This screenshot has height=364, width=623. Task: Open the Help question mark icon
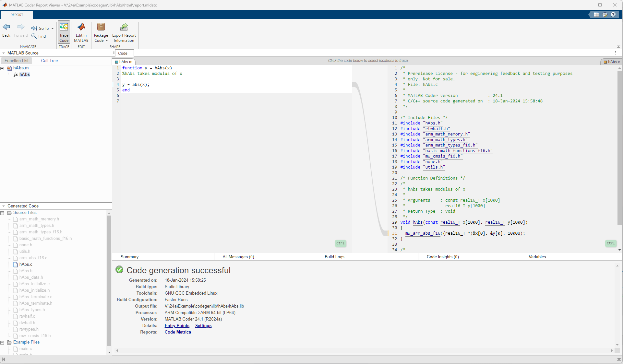pyautogui.click(x=614, y=15)
